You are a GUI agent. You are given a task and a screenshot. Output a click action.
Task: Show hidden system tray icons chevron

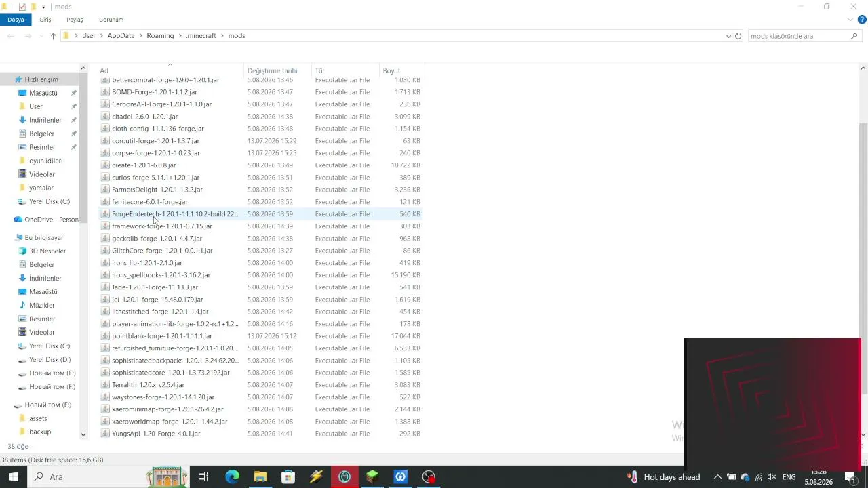[717, 477]
